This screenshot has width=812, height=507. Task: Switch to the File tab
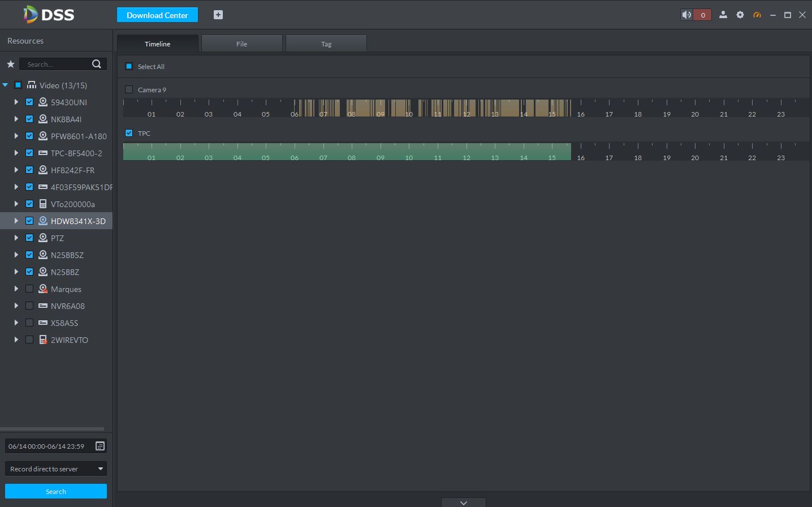tap(242, 44)
